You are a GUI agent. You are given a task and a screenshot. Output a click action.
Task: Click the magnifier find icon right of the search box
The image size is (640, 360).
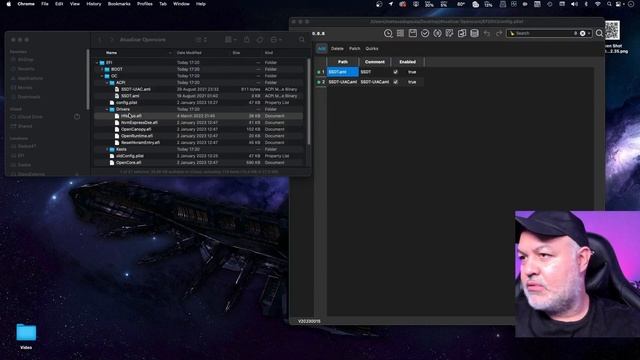tap(599, 33)
